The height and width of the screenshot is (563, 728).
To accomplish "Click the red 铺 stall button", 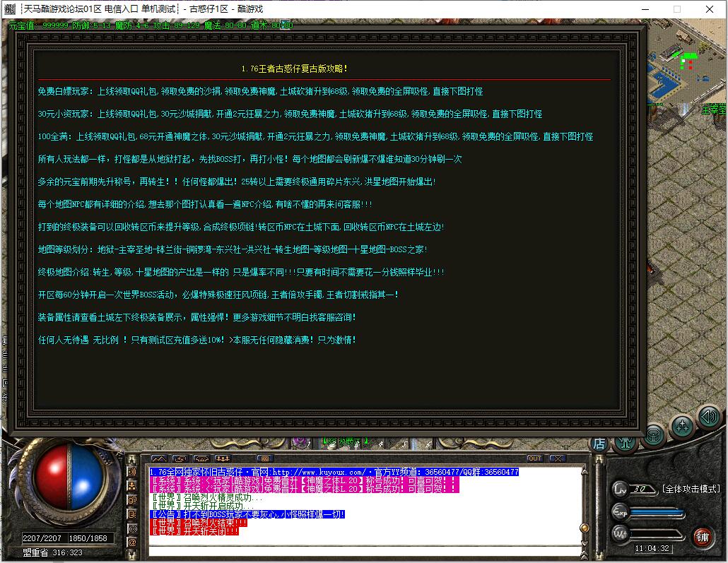I will coord(701,536).
